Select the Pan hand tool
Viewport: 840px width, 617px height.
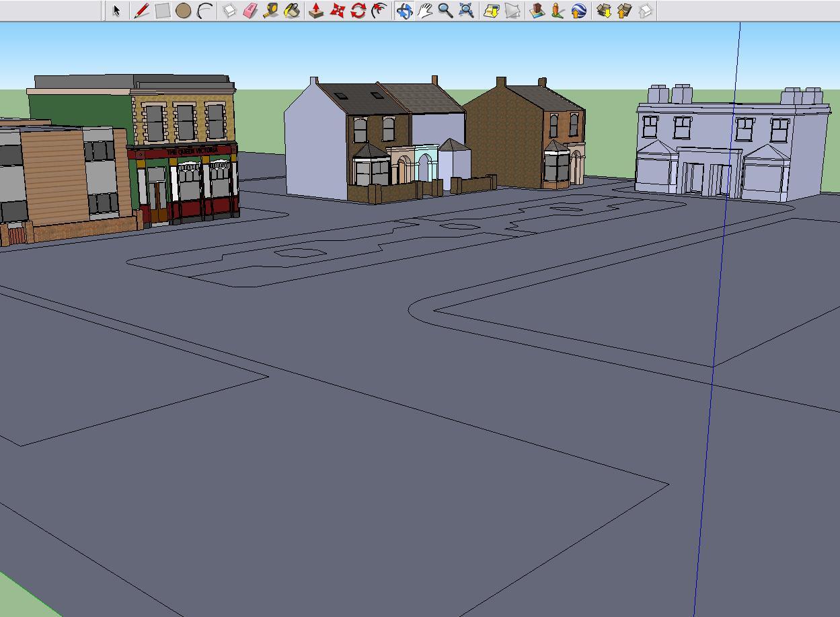pos(425,11)
